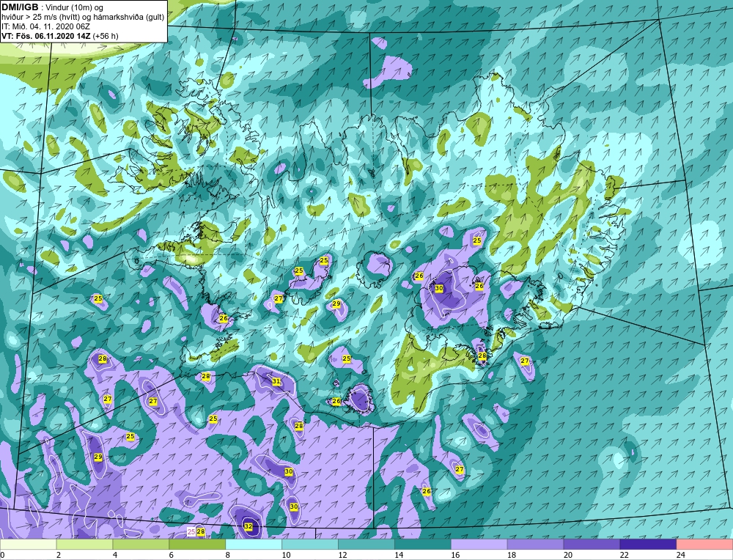Click the dark teal 14–16 m/s legend swatch
The image size is (733, 560).
click(423, 545)
